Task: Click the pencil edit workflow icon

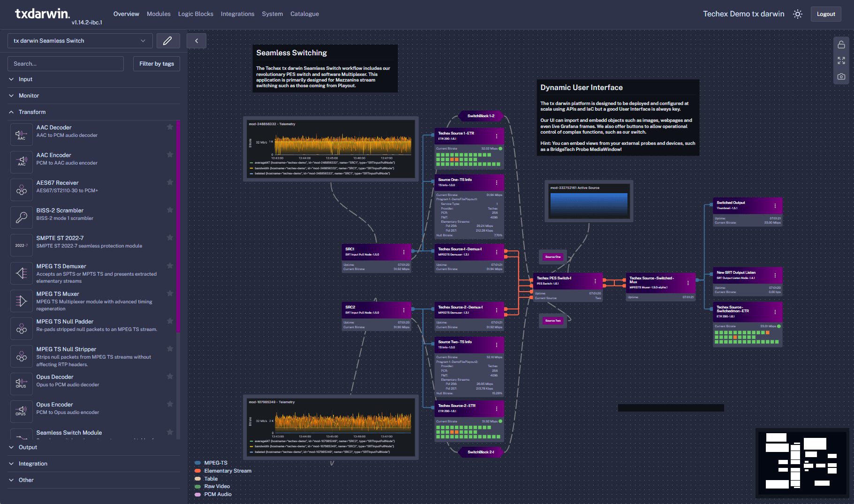Action: [x=167, y=41]
